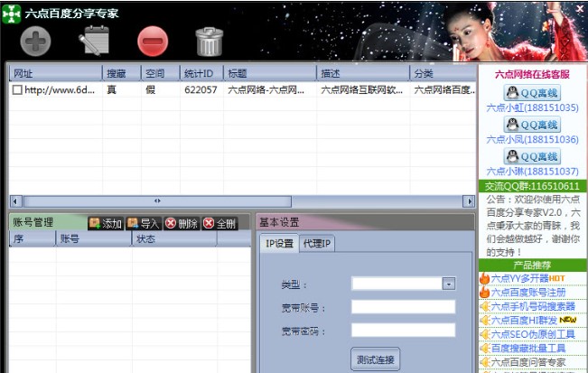
Task: Click the flame icon beside 六点YY多开器
Action: coord(484,278)
